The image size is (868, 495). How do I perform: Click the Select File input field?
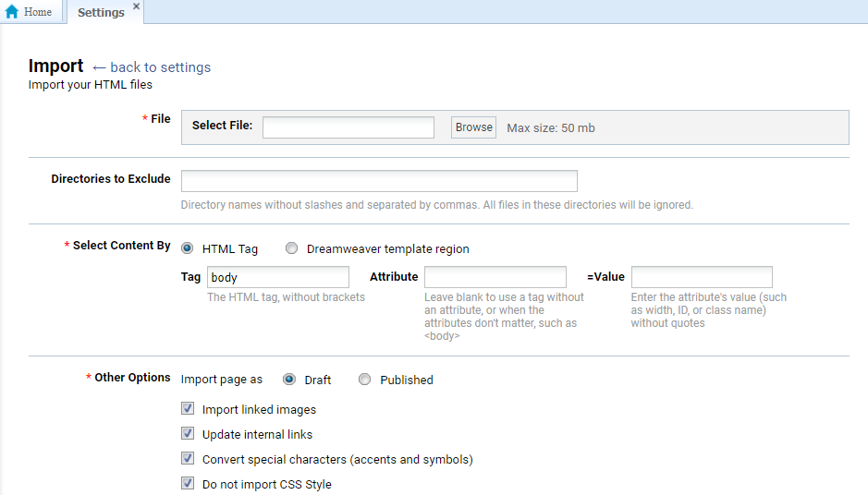348,127
